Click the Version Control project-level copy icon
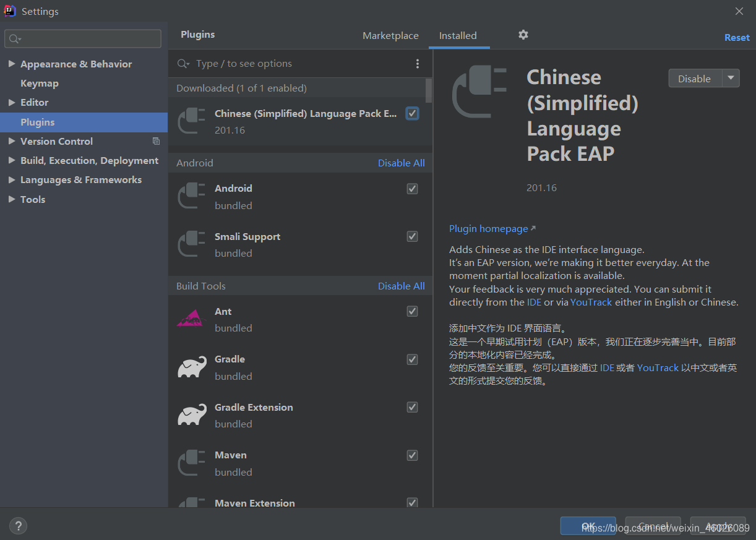756x540 pixels. click(156, 141)
